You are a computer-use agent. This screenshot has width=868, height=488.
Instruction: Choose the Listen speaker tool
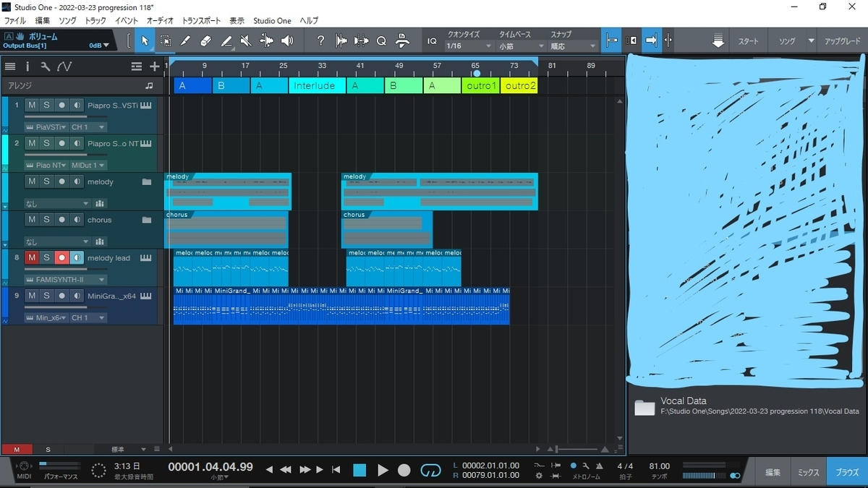(287, 41)
